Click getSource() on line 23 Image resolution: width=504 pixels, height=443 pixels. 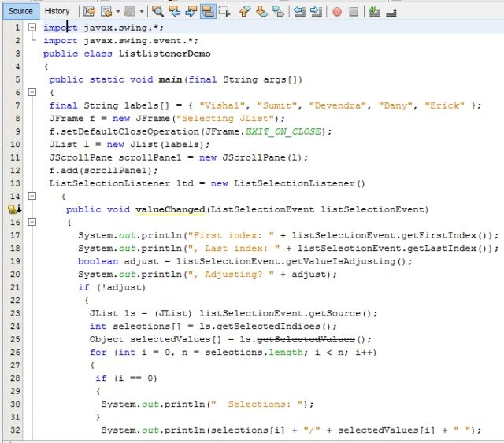click(x=340, y=313)
